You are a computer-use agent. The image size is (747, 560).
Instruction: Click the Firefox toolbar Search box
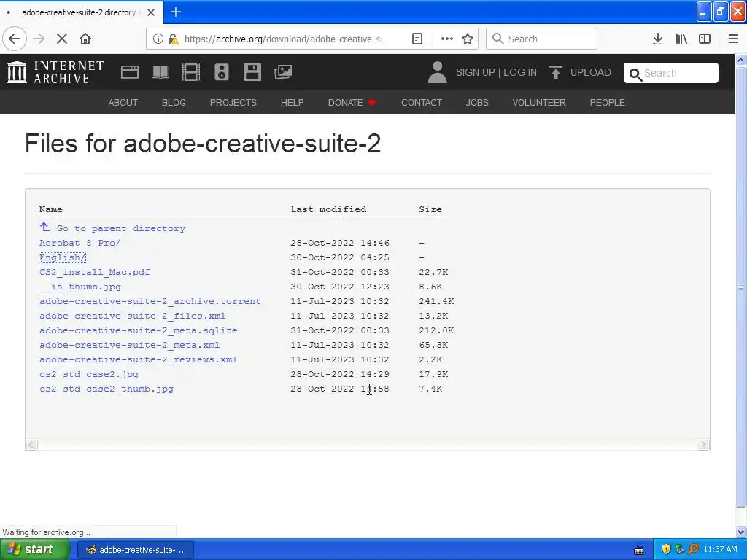541,39
